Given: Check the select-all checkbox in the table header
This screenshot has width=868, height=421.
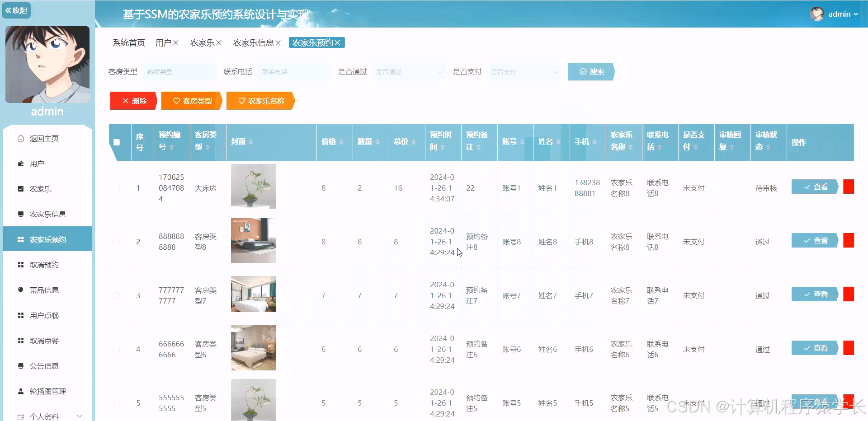Looking at the screenshot, I should 118,142.
